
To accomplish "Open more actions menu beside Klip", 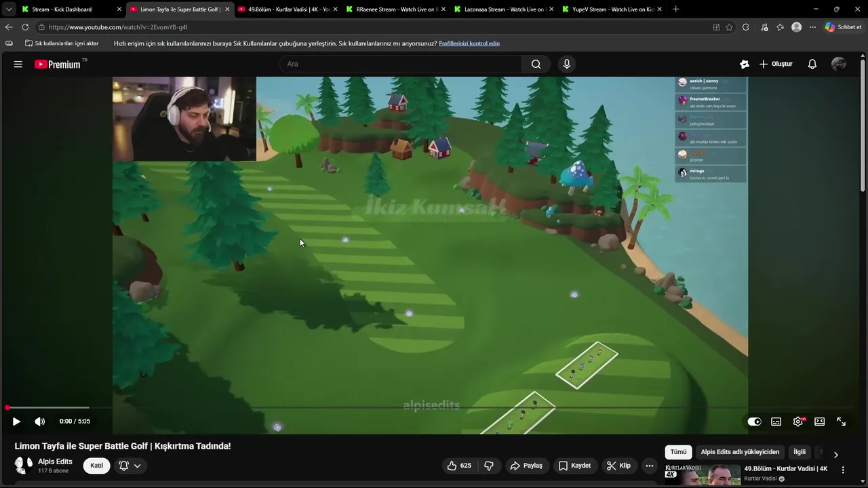I will (x=649, y=466).
